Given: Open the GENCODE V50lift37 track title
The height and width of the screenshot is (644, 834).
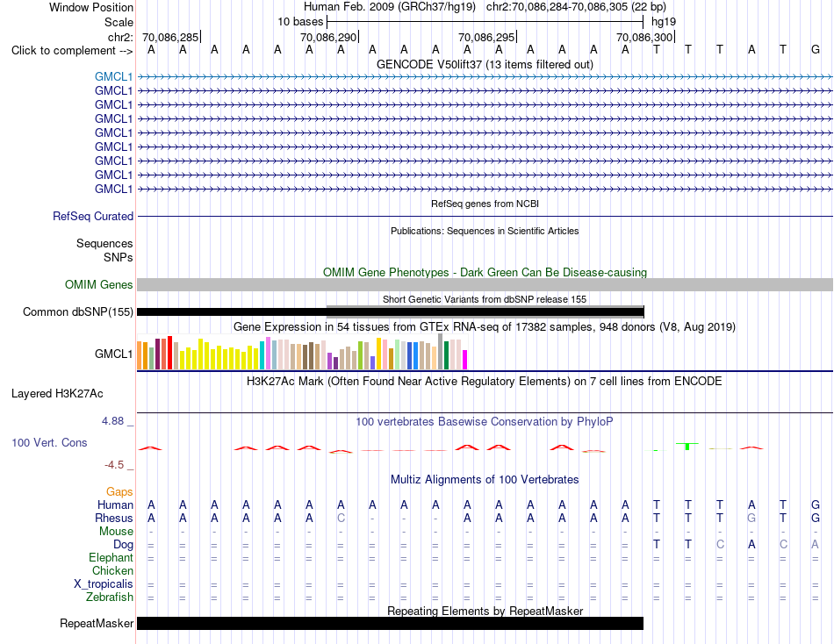Looking at the screenshot, I should point(485,64).
